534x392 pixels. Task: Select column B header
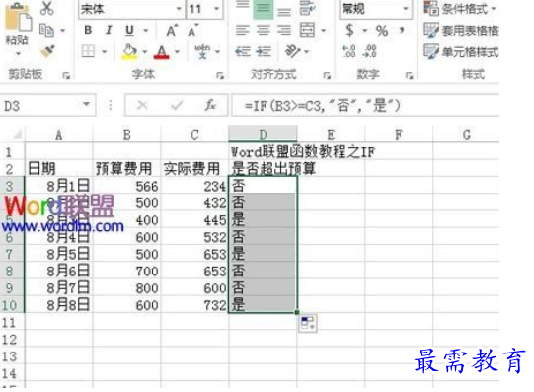[126, 134]
